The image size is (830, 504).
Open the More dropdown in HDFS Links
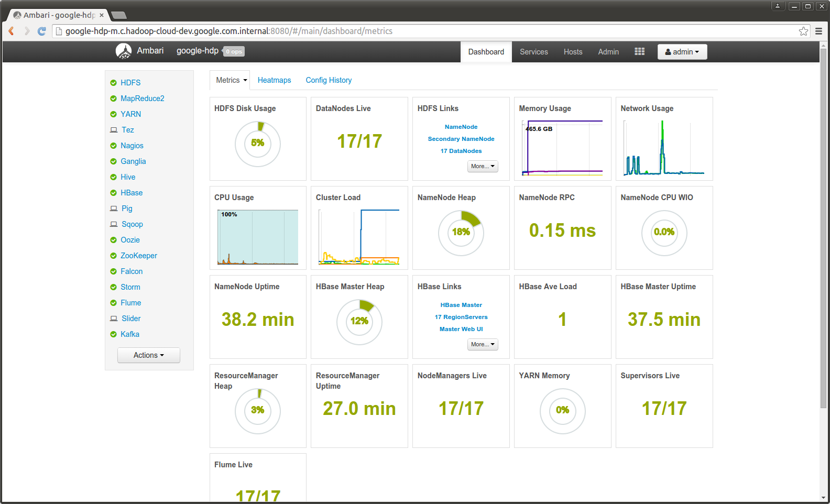pos(483,166)
